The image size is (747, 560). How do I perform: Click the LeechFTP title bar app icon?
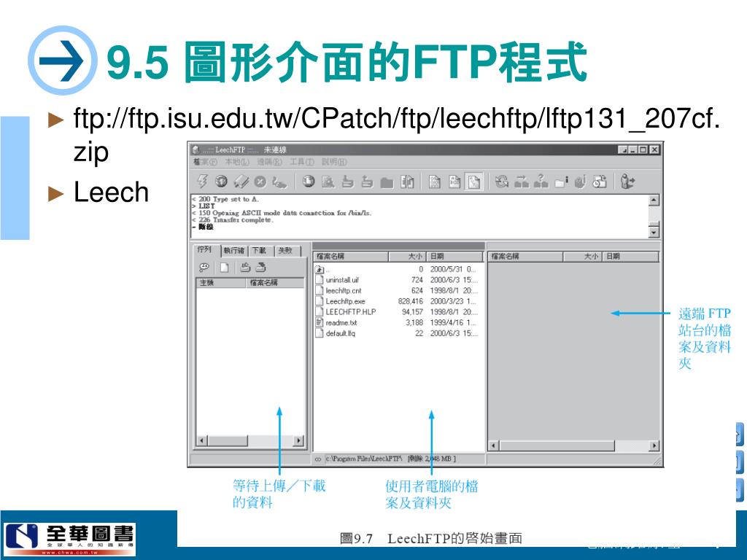point(196,150)
